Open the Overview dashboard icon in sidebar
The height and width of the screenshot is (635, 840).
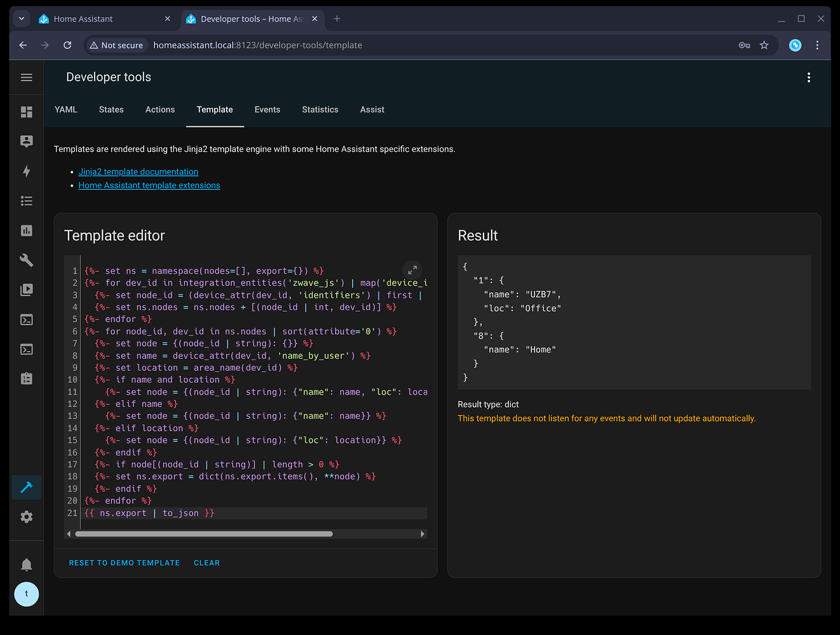point(26,112)
